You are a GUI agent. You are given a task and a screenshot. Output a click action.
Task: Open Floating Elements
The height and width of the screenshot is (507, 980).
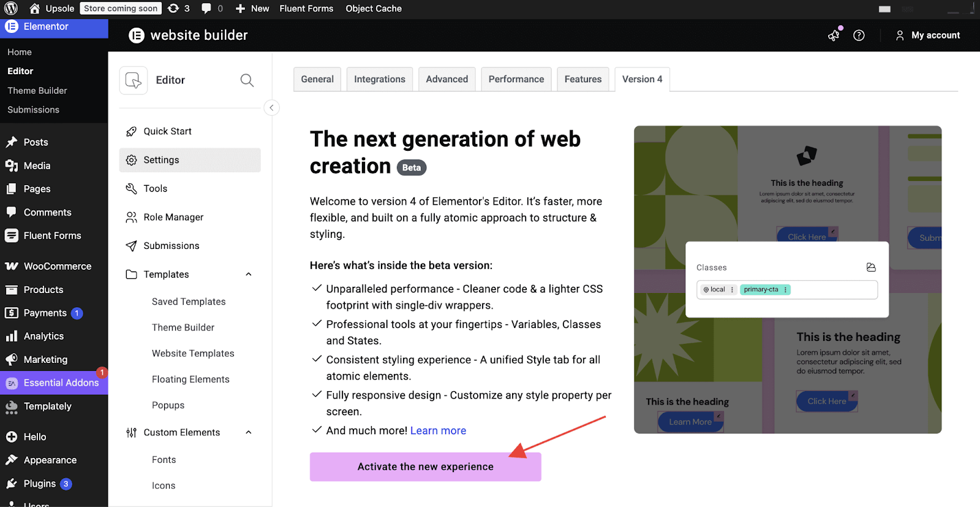(190, 379)
